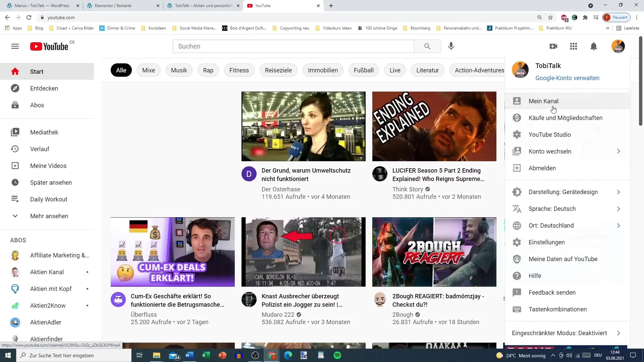Reload the page with browser refresh
This screenshot has width=644, height=362.
point(29,17)
